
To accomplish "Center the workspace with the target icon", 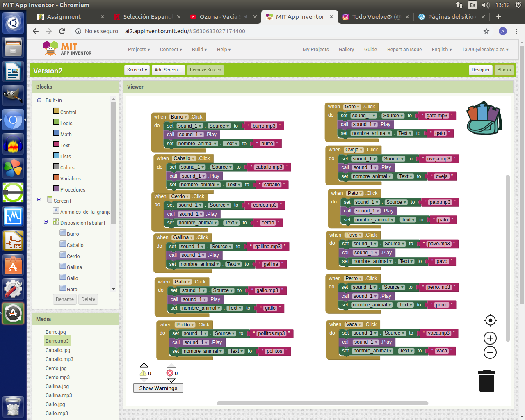I will (490, 320).
